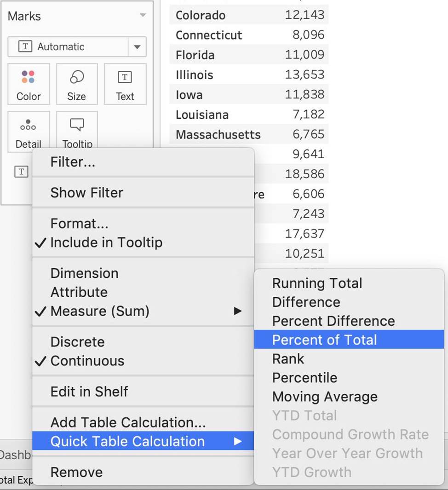Choose Percent of Total calculation
The image size is (448, 490).
[324, 340]
